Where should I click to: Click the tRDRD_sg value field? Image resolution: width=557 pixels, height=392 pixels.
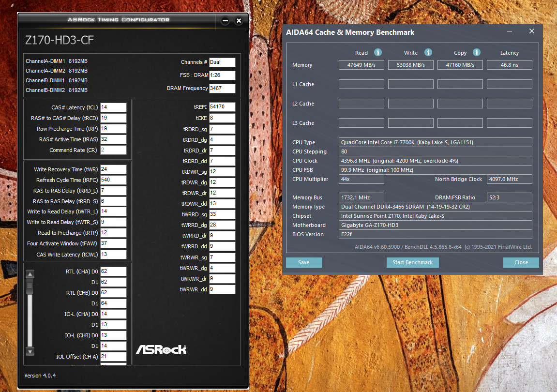(x=222, y=129)
